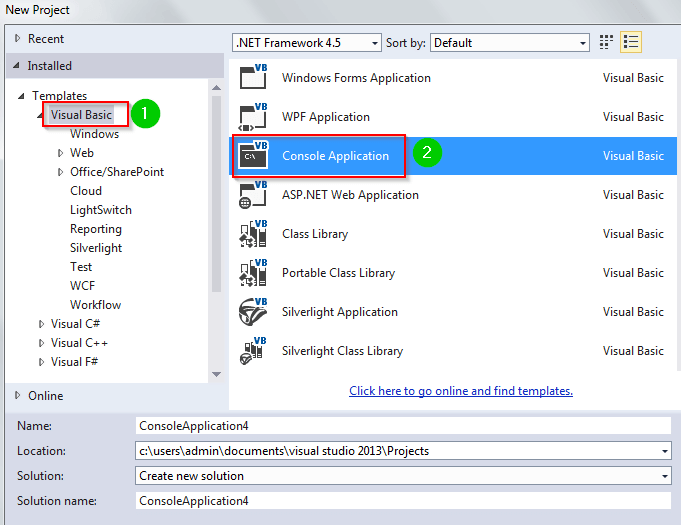Expand the Online section
This screenshot has height=525, width=681.
18,395
